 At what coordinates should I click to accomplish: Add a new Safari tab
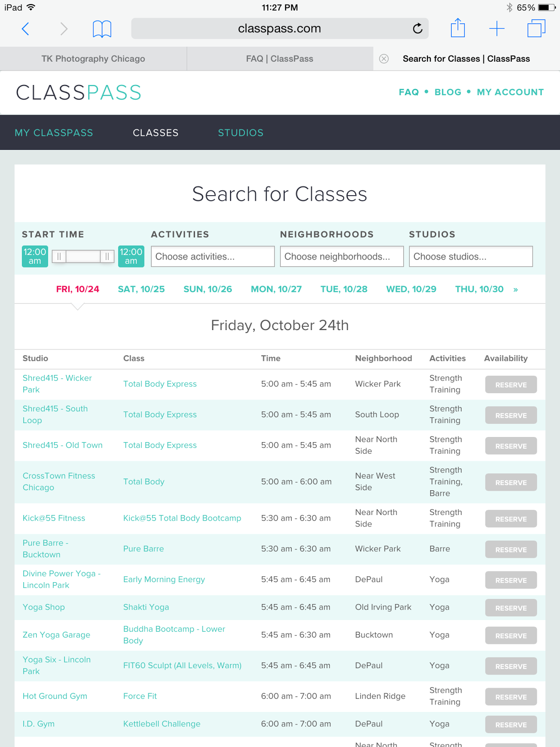(x=497, y=28)
